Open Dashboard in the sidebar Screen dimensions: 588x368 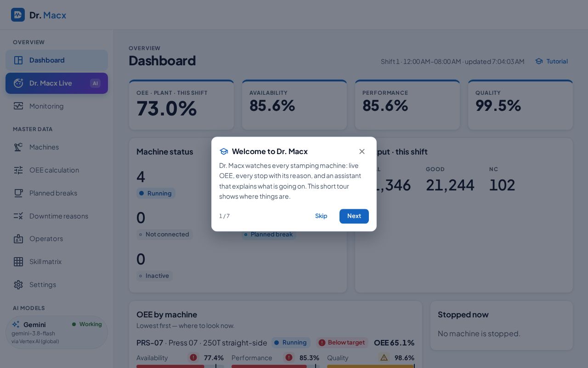[x=57, y=60]
